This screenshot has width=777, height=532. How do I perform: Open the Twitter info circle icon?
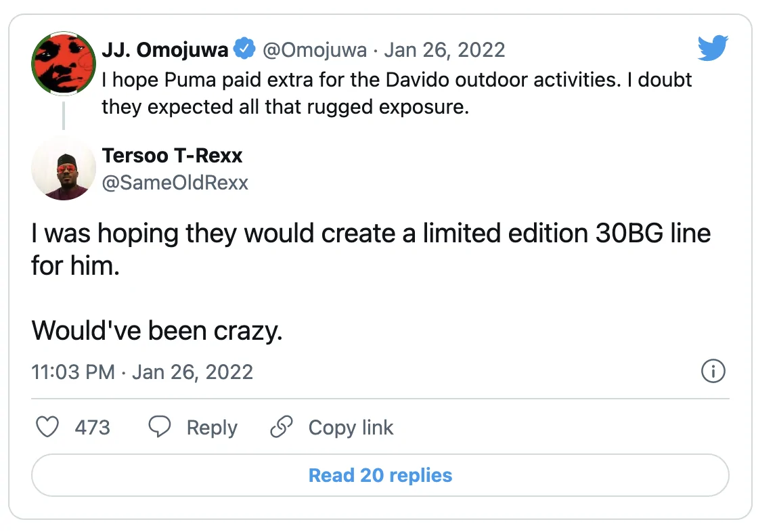coord(713,371)
